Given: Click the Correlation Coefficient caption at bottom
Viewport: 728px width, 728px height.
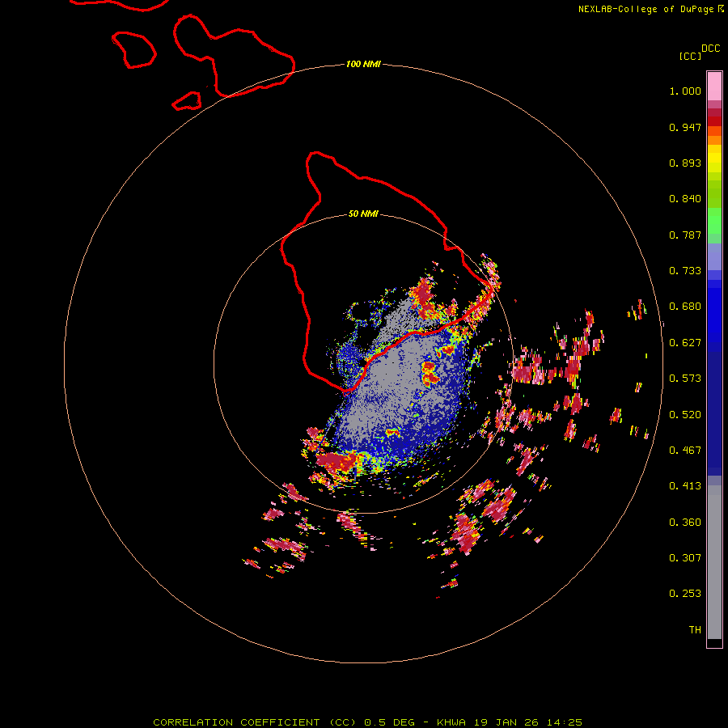Looking at the screenshot, I should pos(368,722).
